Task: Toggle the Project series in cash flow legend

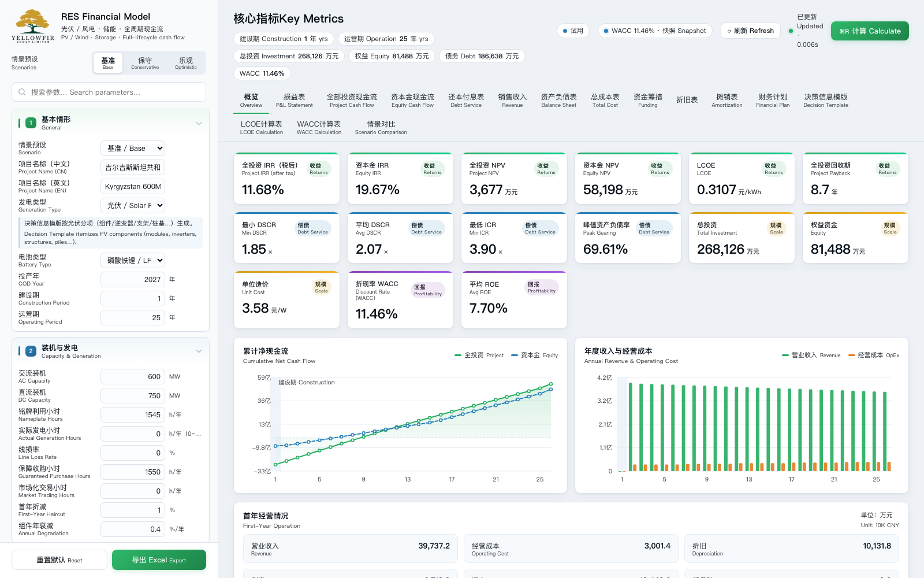Action: [x=479, y=355]
